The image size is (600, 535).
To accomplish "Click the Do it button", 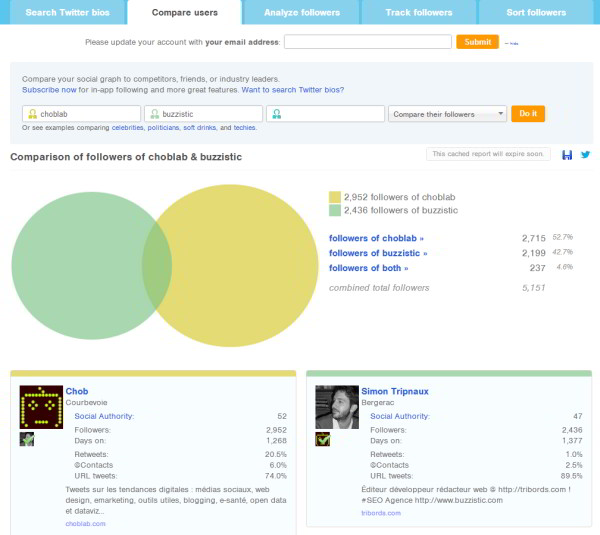I will click(x=528, y=114).
